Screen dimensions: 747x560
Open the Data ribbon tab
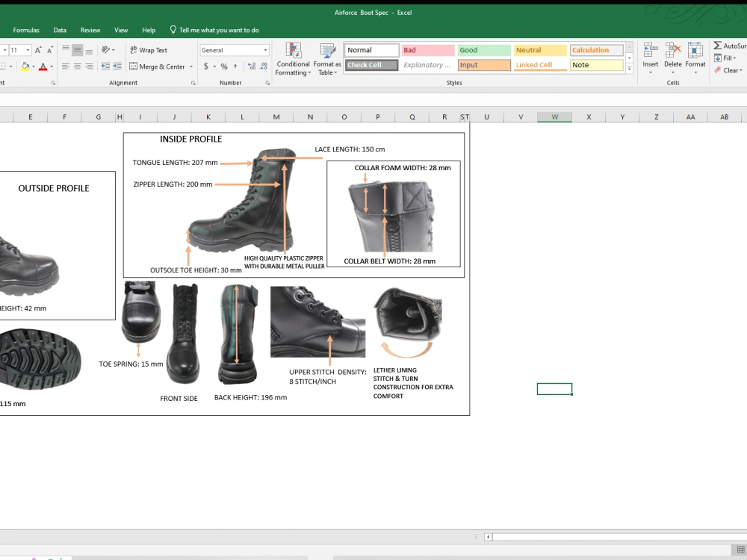60,30
